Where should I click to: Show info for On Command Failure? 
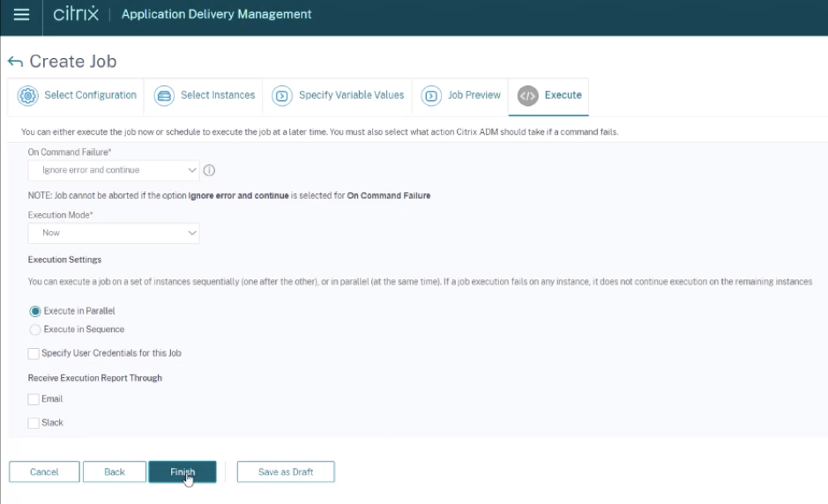[209, 170]
